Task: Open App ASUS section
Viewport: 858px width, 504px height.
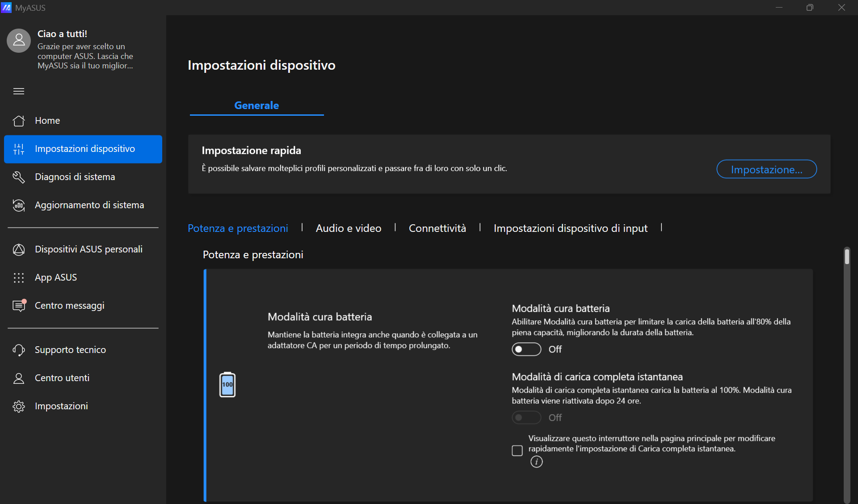Action: point(83,277)
